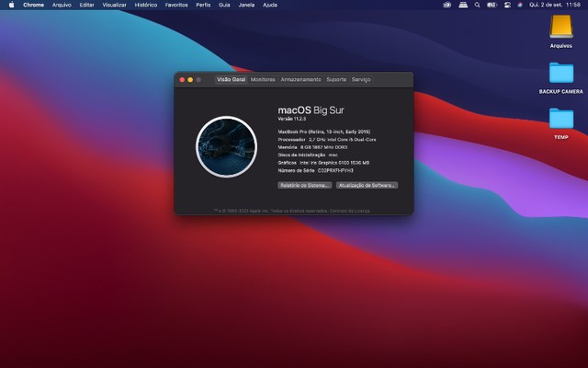Click the Versão 11.2.3 text
The width and height of the screenshot is (588, 368).
(x=292, y=119)
